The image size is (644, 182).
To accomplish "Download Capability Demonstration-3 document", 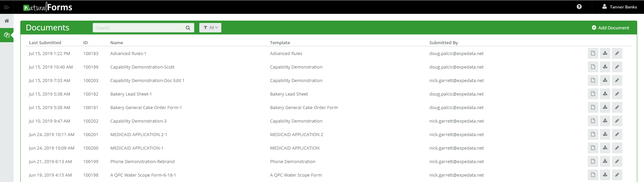I will coord(605,121).
